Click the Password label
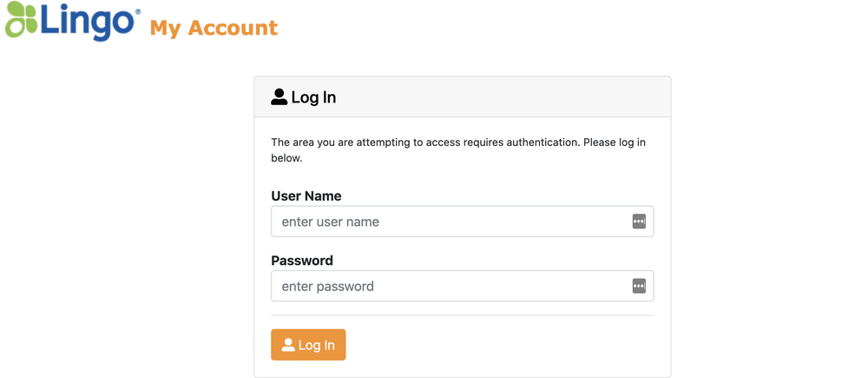 pos(302,260)
